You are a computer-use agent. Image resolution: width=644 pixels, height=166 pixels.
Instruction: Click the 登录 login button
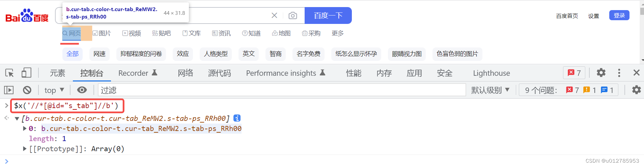619,15
